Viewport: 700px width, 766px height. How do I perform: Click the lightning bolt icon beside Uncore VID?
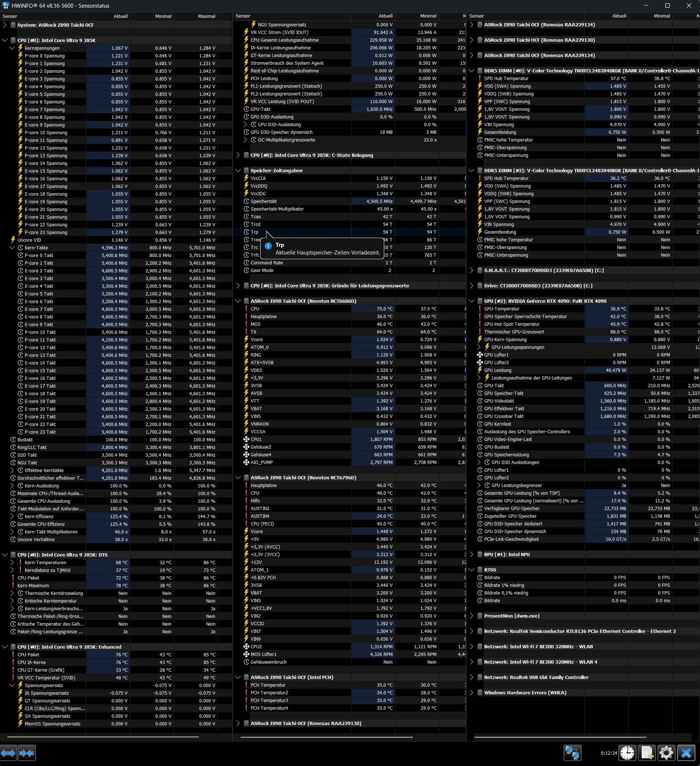[x=13, y=240]
